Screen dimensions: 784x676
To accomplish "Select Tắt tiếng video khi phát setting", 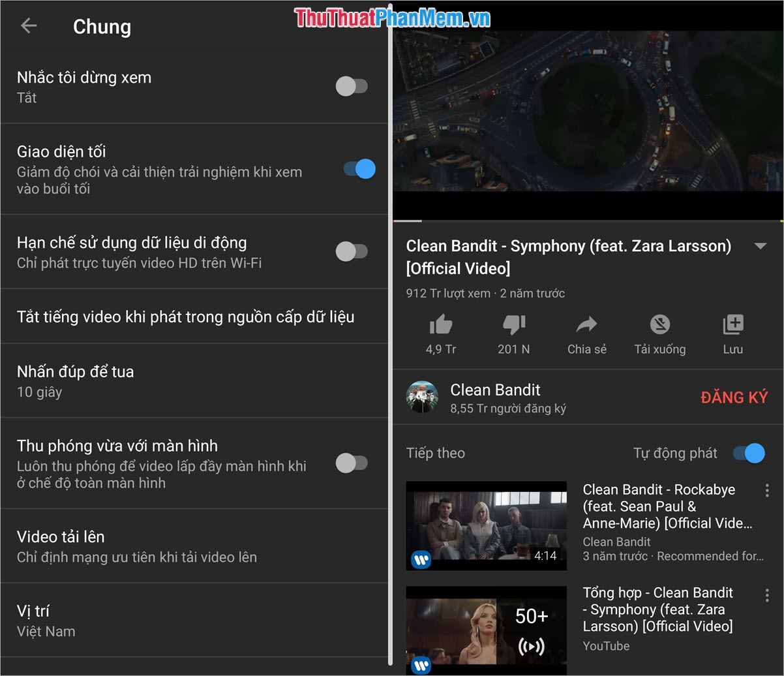I will coord(196,316).
